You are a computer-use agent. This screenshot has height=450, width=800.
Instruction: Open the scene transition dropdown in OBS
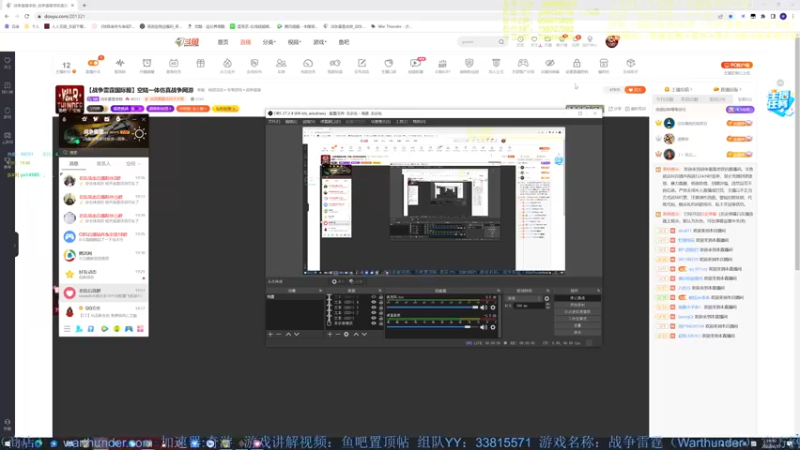523,298
